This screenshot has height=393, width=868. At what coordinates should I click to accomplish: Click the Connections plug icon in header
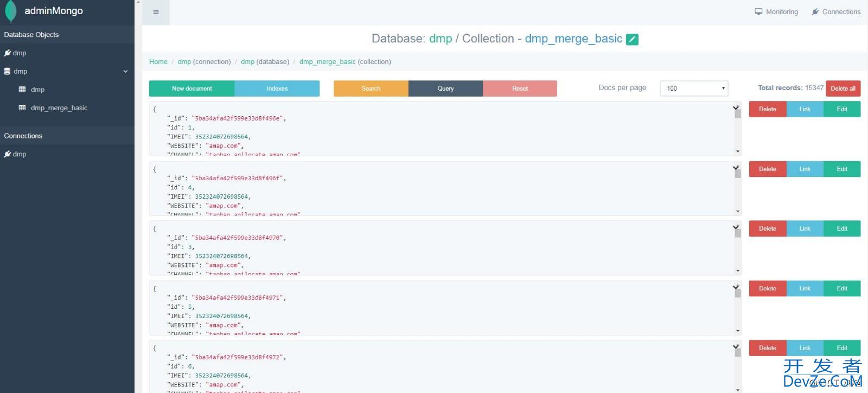click(815, 11)
